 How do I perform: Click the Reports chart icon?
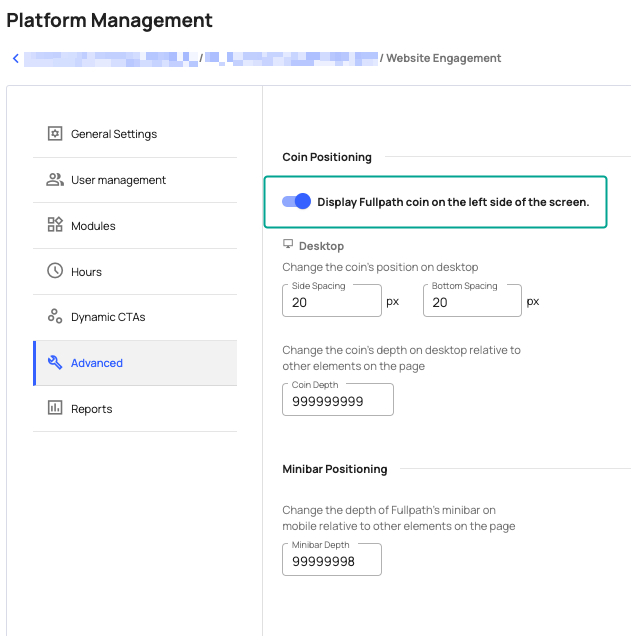pyautogui.click(x=55, y=408)
